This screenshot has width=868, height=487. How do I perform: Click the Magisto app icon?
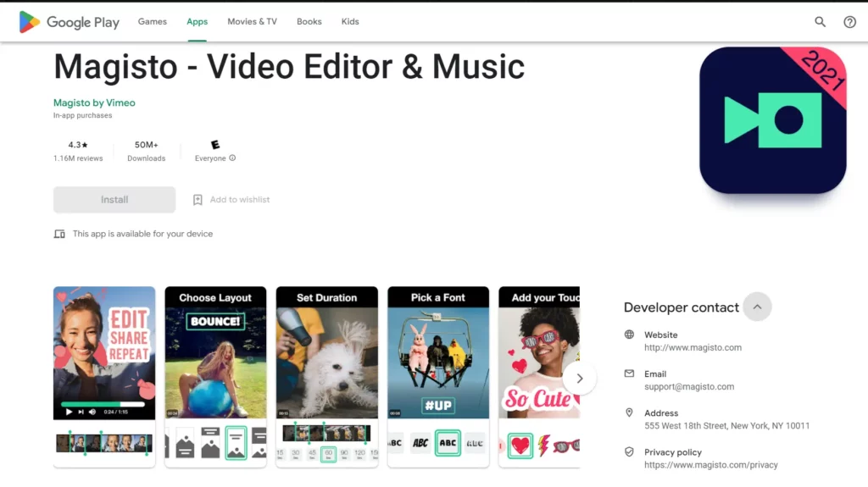point(773,120)
